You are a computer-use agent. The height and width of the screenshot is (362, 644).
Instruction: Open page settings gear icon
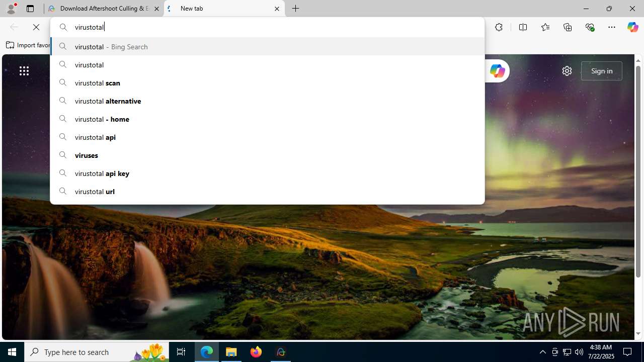coord(567,71)
